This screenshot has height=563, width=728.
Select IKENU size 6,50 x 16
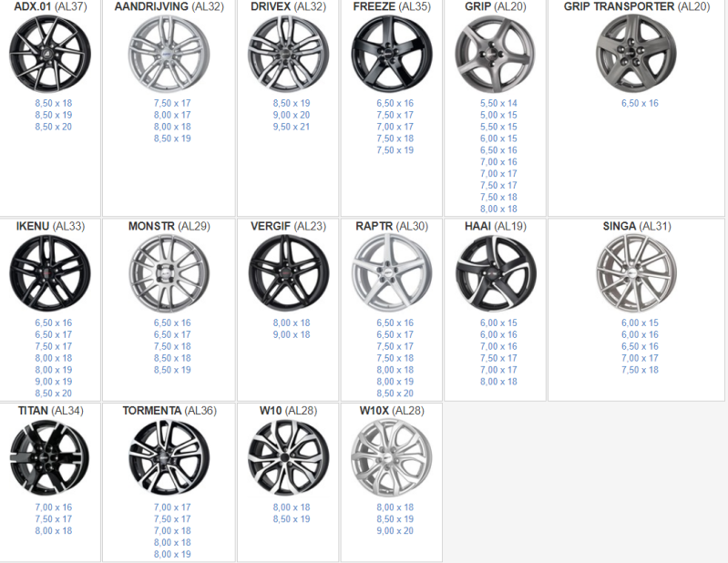(x=54, y=322)
